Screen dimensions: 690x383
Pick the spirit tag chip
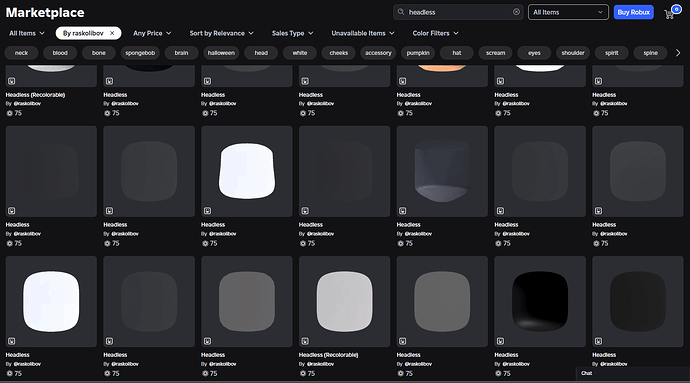[612, 53]
